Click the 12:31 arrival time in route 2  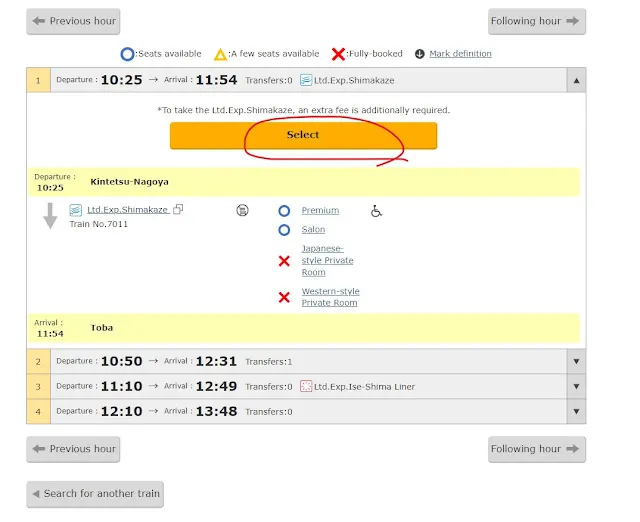tap(216, 362)
